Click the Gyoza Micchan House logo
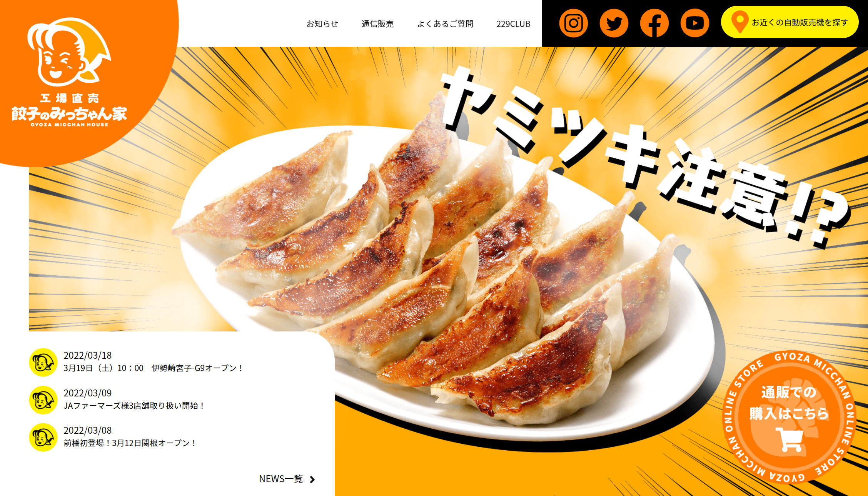868x496 pixels. click(x=69, y=72)
